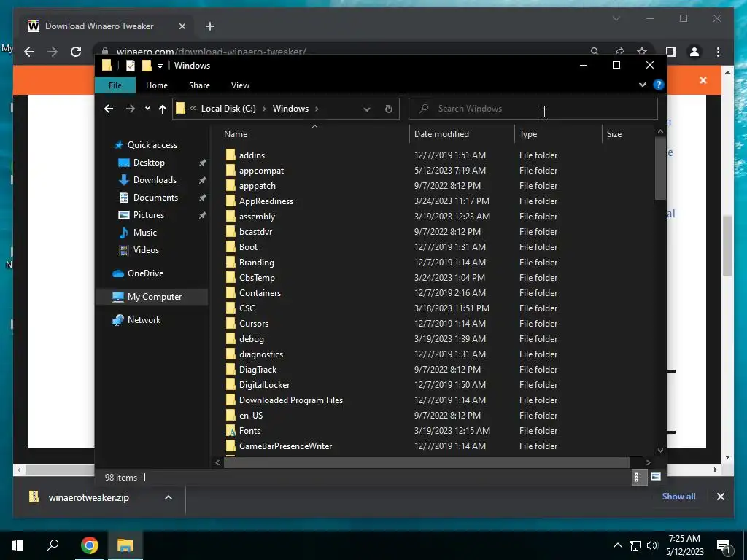The width and height of the screenshot is (747, 560).
Task: Open Chrome three-dot menu
Action: (x=718, y=52)
